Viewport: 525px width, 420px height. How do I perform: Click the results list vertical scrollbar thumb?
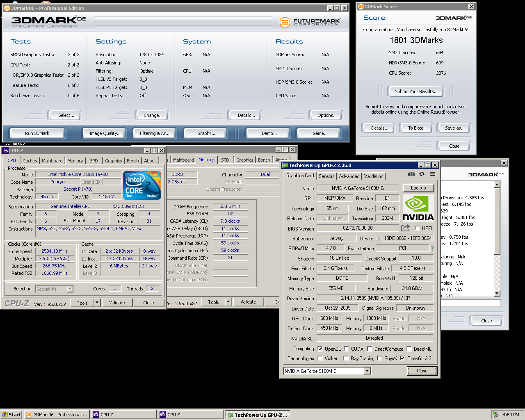[x=497, y=221]
